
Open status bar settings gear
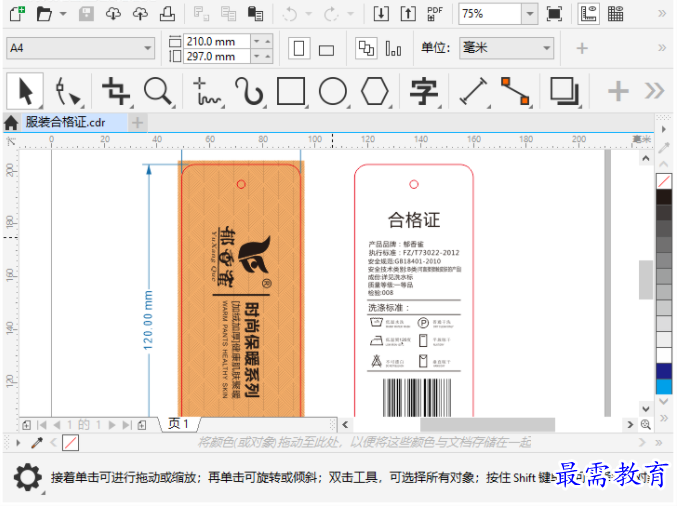28,478
